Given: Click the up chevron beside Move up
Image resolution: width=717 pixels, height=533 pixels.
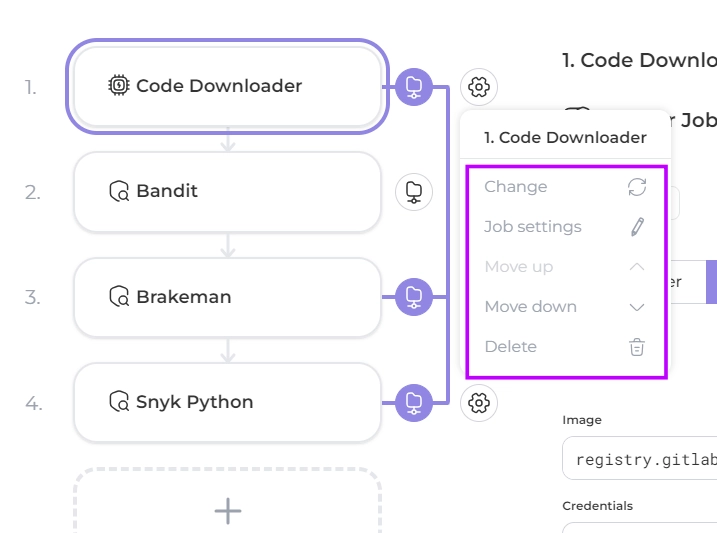Looking at the screenshot, I should (637, 267).
